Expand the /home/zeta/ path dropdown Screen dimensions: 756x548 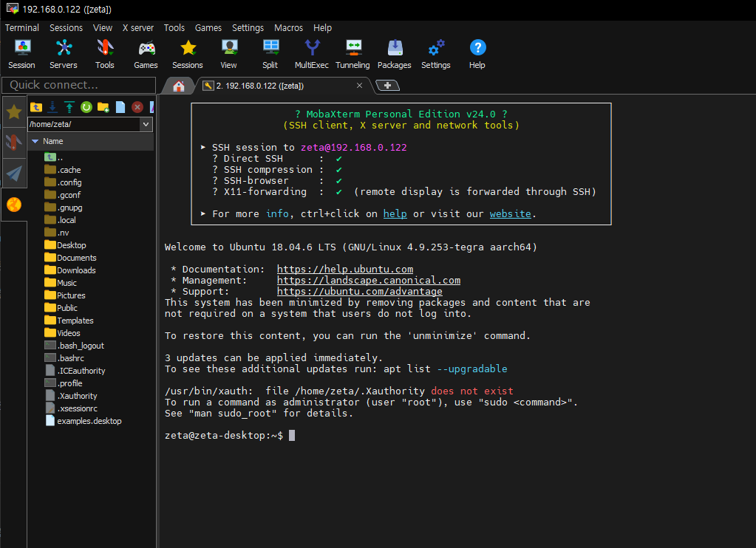[x=146, y=124]
